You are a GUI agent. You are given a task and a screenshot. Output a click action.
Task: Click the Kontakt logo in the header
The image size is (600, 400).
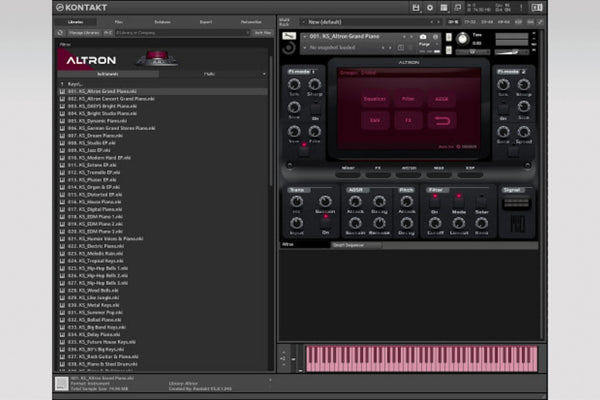click(x=82, y=7)
